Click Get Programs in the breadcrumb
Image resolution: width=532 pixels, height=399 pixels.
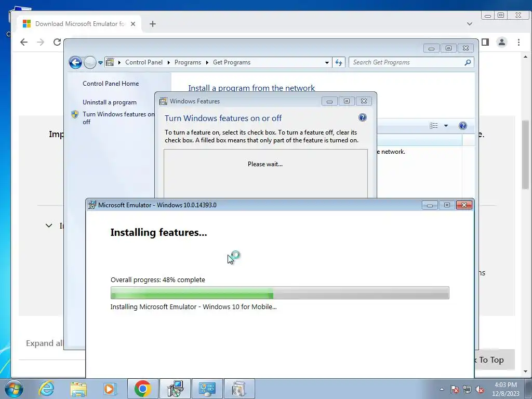tap(232, 62)
